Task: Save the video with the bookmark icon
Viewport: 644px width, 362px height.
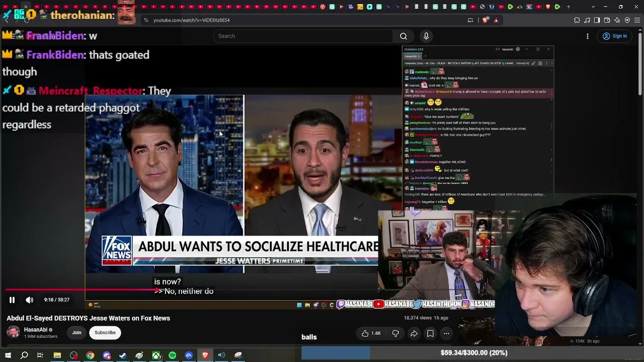Action: click(430, 333)
